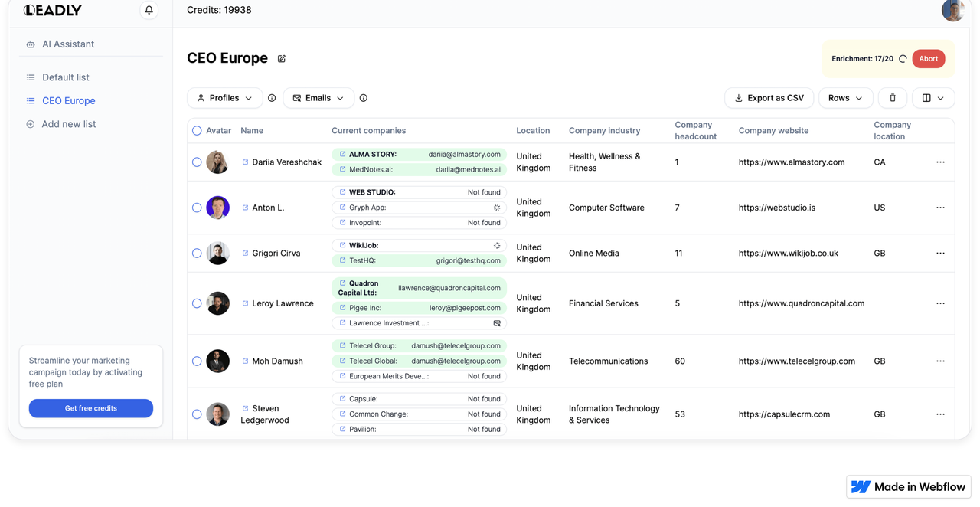This screenshot has height=507, width=980.
Task: Toggle the select-all checkbox in table header
Action: pyautogui.click(x=197, y=131)
